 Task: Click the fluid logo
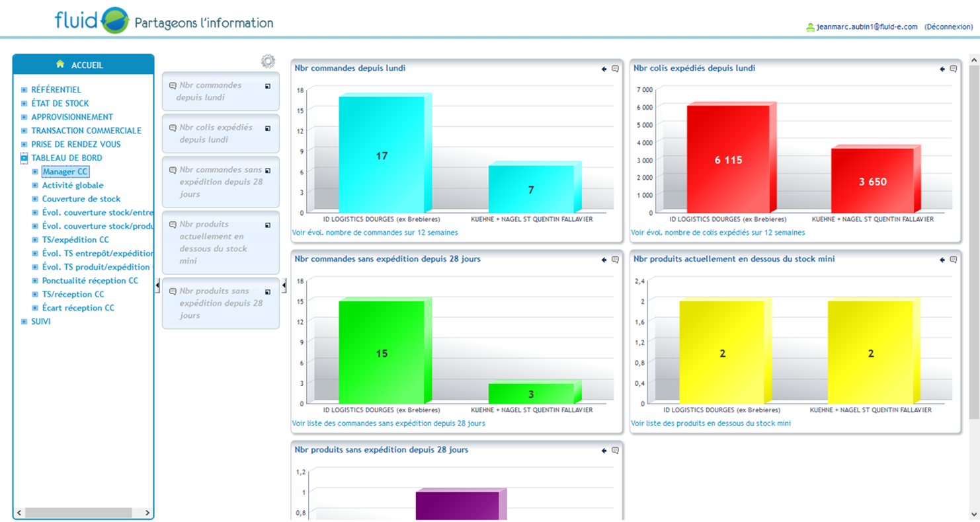(x=92, y=20)
